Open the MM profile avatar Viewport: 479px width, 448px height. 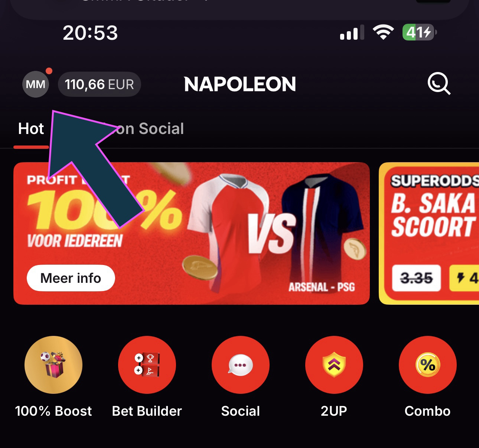pos(36,84)
